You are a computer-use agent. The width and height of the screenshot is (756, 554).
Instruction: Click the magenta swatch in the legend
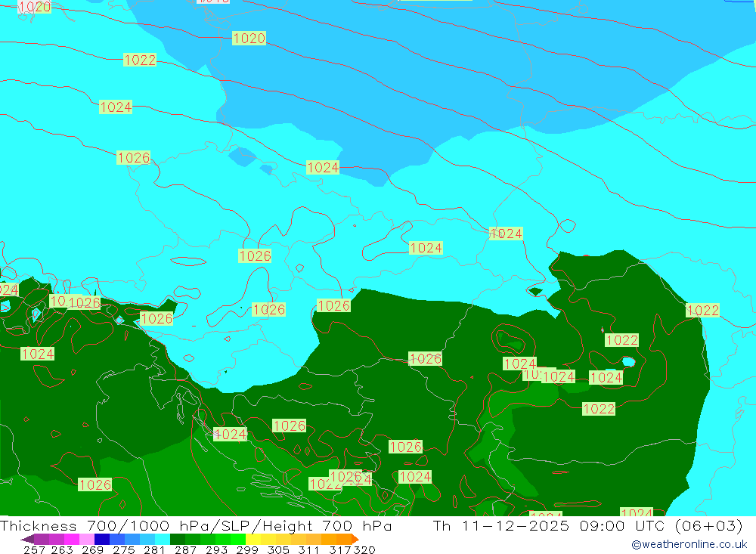tap(71, 539)
